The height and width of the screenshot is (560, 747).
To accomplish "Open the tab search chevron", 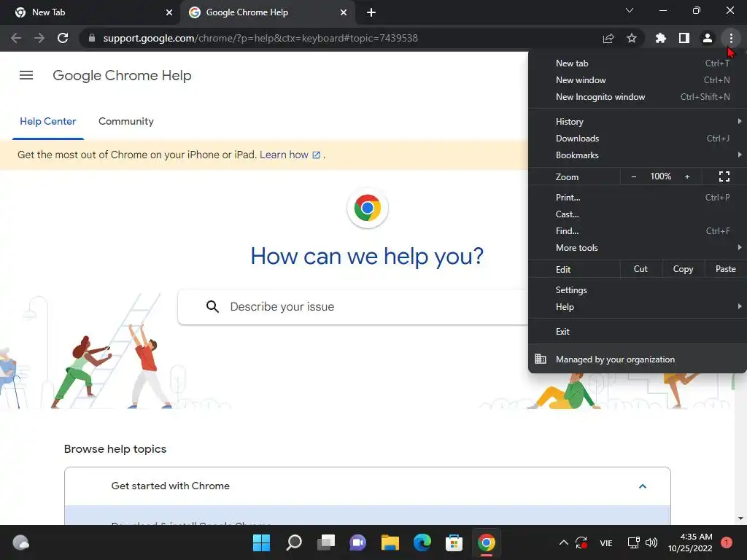I will [630, 10].
